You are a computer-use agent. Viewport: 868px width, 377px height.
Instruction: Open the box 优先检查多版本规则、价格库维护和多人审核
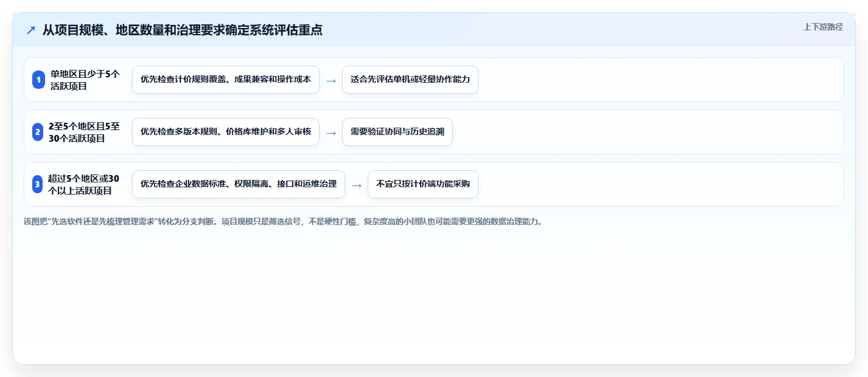pos(226,132)
